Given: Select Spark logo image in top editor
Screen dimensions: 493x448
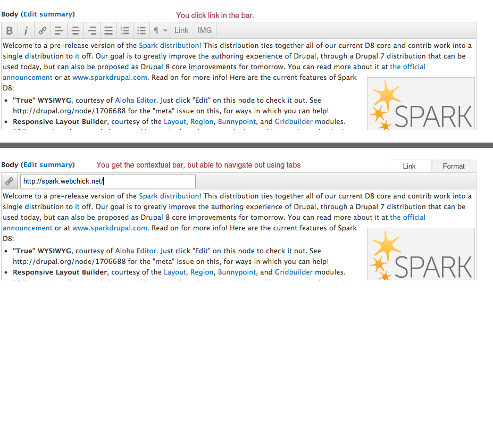Looking at the screenshot, I should click(421, 104).
